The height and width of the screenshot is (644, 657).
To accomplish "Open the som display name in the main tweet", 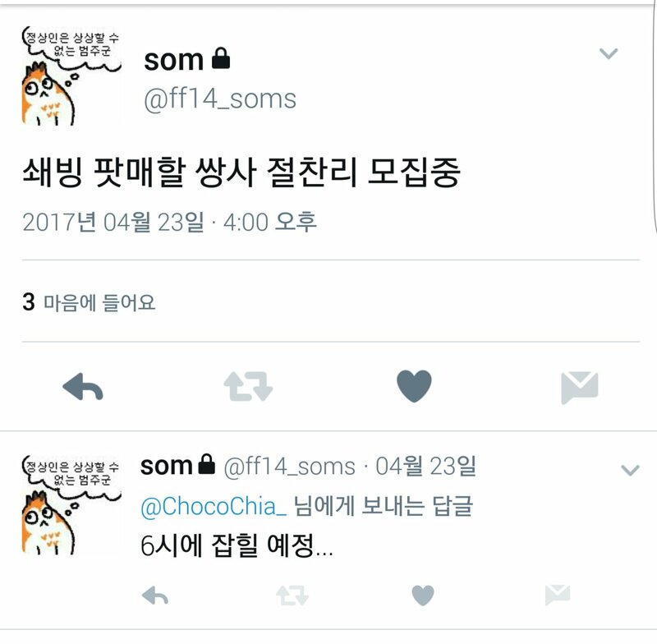I will tap(173, 60).
